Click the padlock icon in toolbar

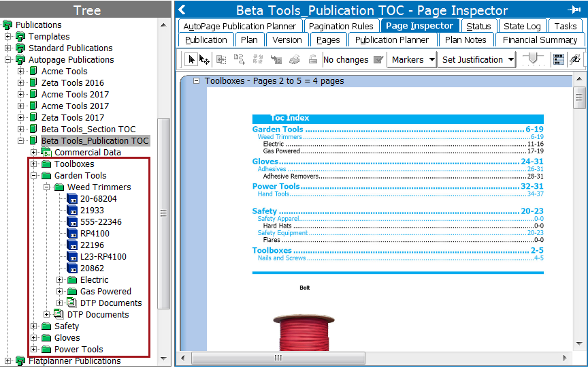[x=312, y=60]
